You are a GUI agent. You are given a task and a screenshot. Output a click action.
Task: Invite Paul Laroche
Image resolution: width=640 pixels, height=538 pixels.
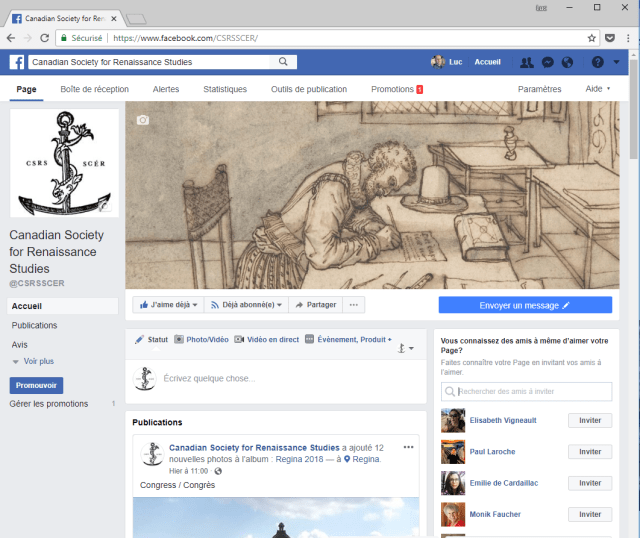590,452
